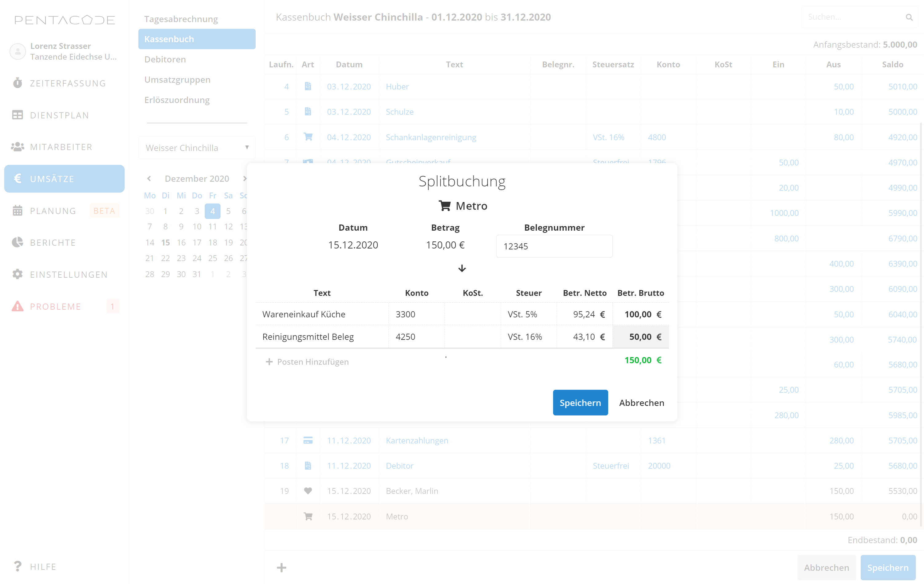The height and width of the screenshot is (584, 924).
Task: Go to next month in calendar
Action: (244, 179)
